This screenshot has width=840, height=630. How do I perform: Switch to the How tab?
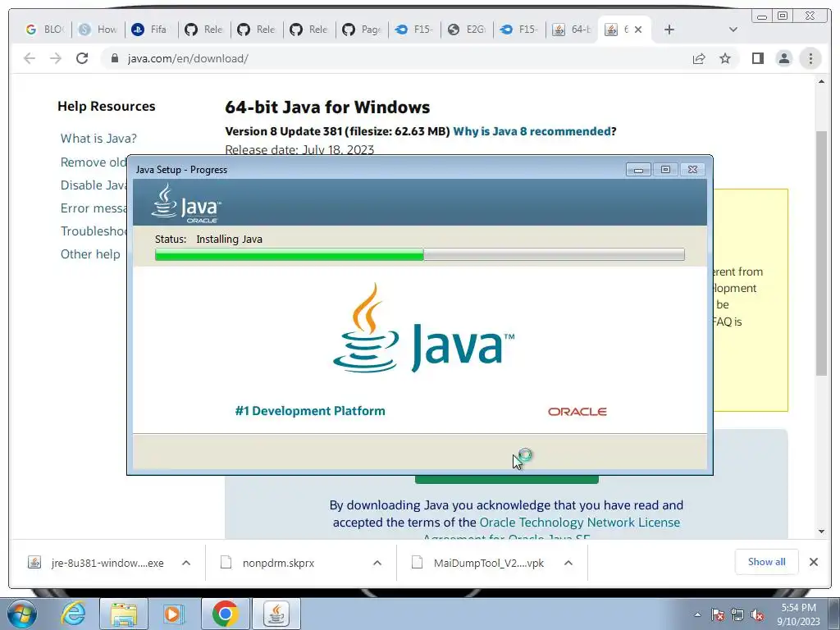[x=98, y=30]
